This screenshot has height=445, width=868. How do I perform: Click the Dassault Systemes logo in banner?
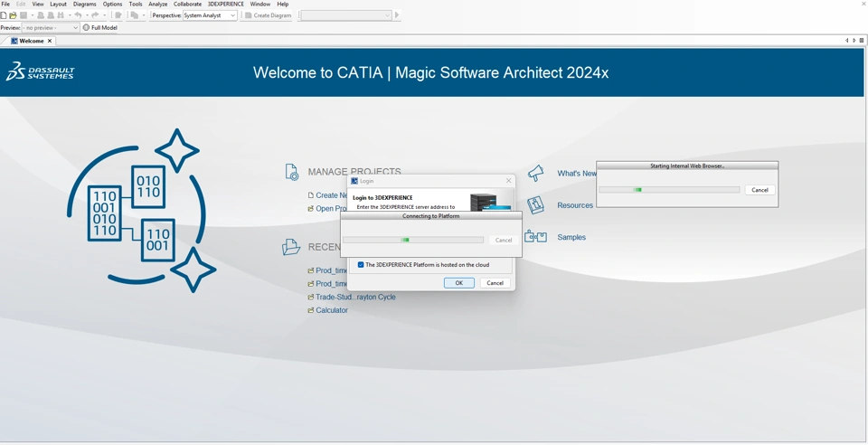click(x=40, y=71)
